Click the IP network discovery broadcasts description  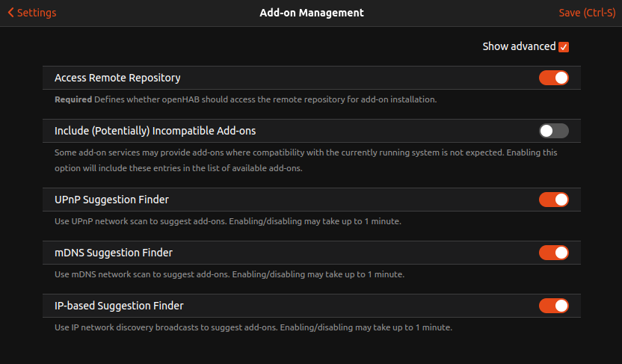254,327
